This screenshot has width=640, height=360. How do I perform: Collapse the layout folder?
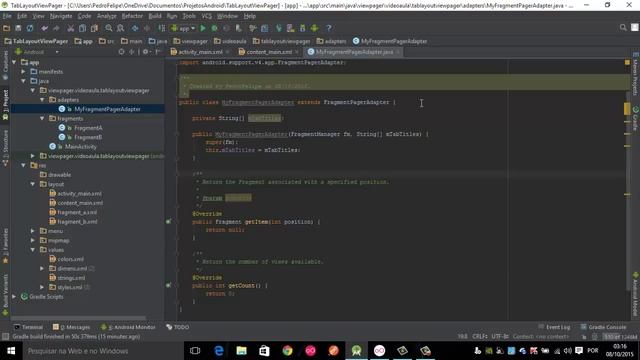33,184
